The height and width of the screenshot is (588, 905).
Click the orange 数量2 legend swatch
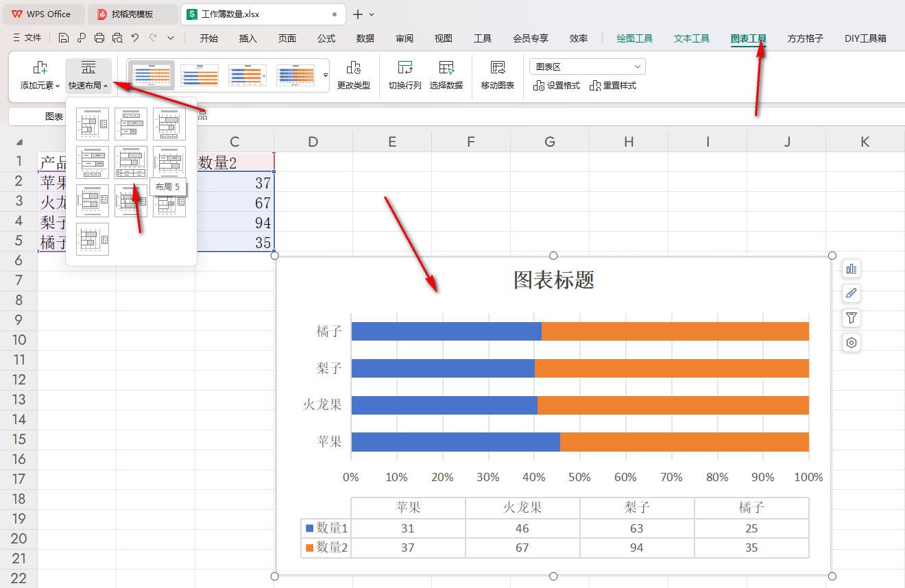(309, 548)
